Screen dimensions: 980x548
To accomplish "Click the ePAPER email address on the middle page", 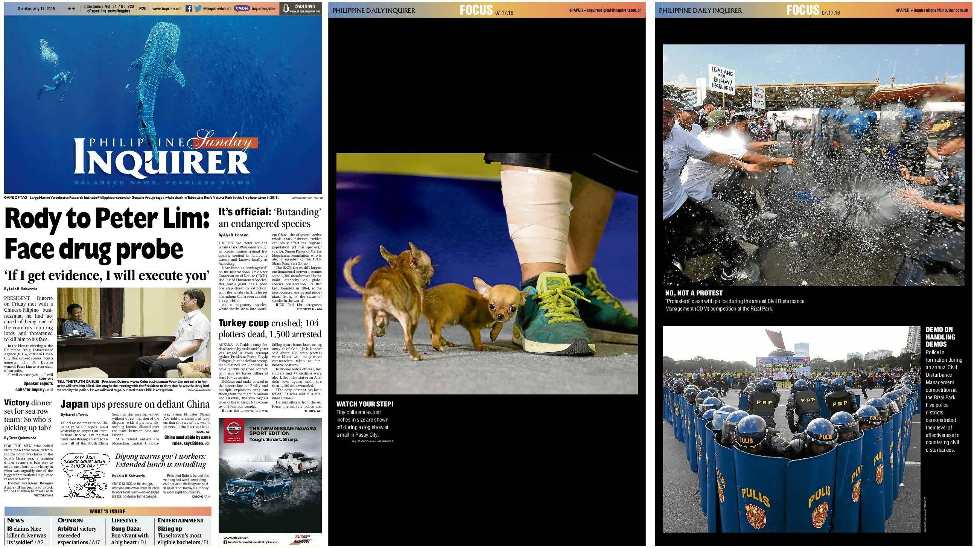I will [614, 10].
